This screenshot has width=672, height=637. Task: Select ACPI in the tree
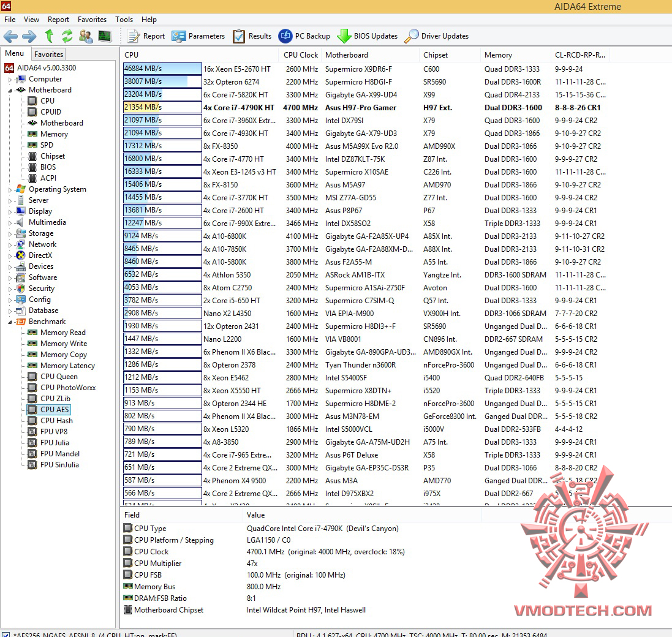(42, 178)
